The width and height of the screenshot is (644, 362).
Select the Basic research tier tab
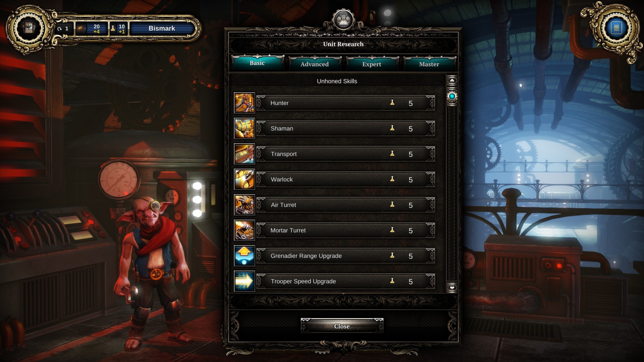coord(257,63)
